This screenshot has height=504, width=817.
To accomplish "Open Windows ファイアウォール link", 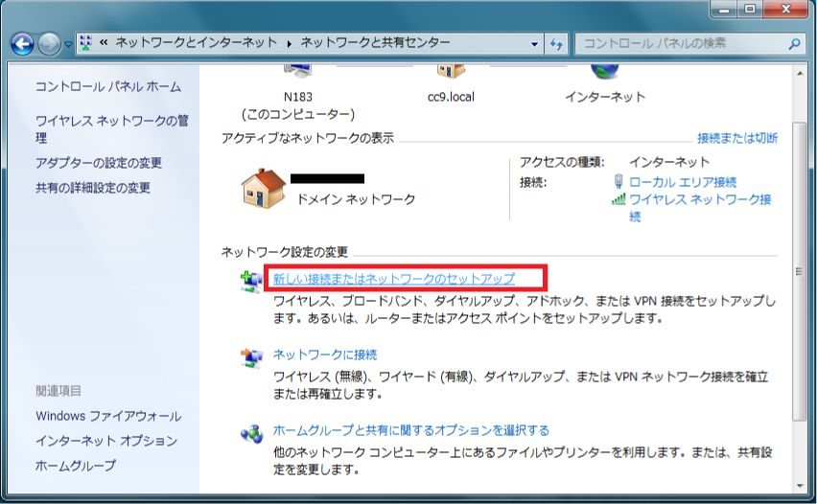I will point(108,416).
